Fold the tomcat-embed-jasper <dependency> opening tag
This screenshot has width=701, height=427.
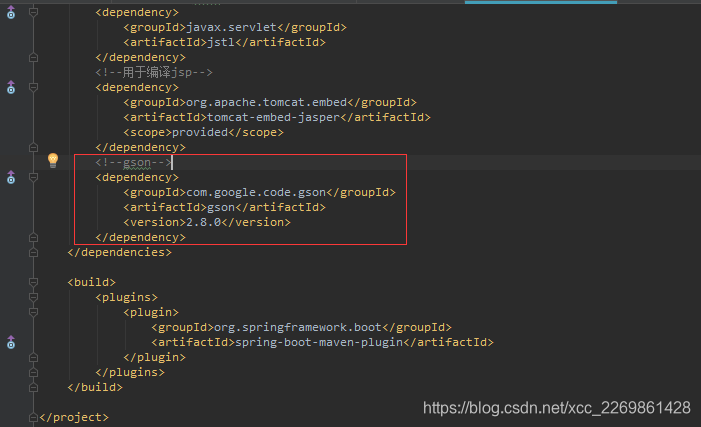point(33,87)
